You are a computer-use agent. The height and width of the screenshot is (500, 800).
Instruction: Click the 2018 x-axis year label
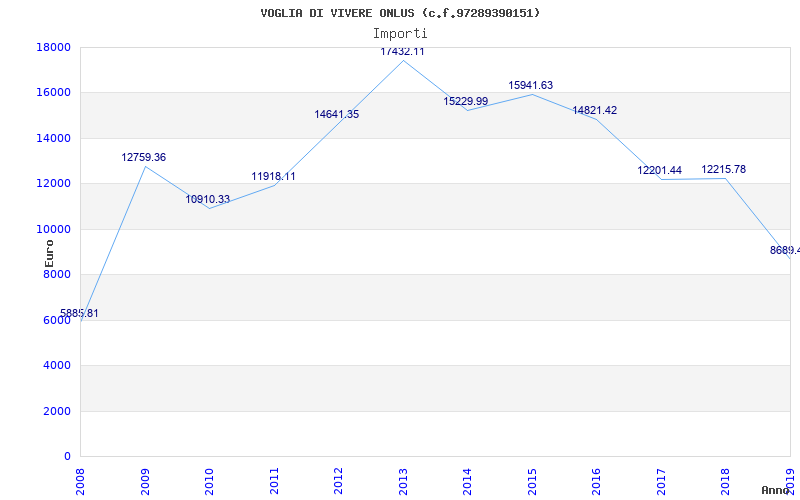[725, 482]
